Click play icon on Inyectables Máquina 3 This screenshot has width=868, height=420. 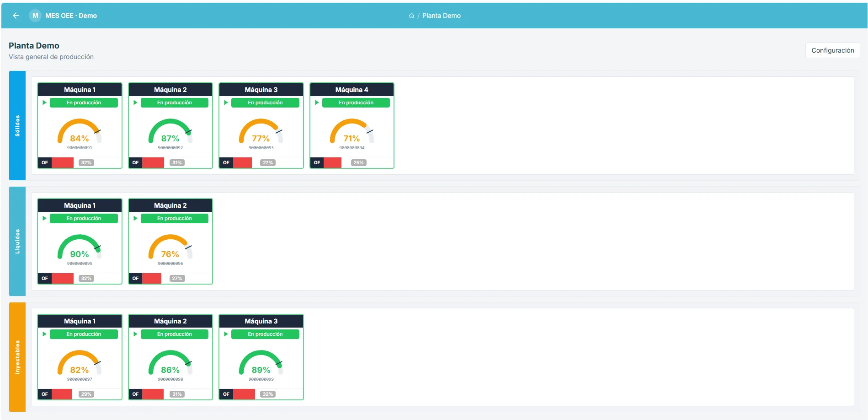click(x=226, y=334)
